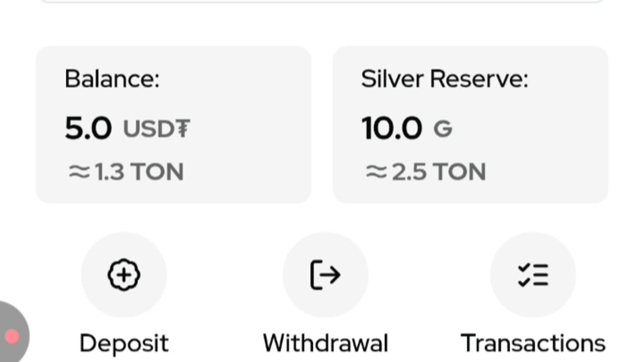The height and width of the screenshot is (362, 644).
Task: Click the Balance heading text
Action: 112,79
